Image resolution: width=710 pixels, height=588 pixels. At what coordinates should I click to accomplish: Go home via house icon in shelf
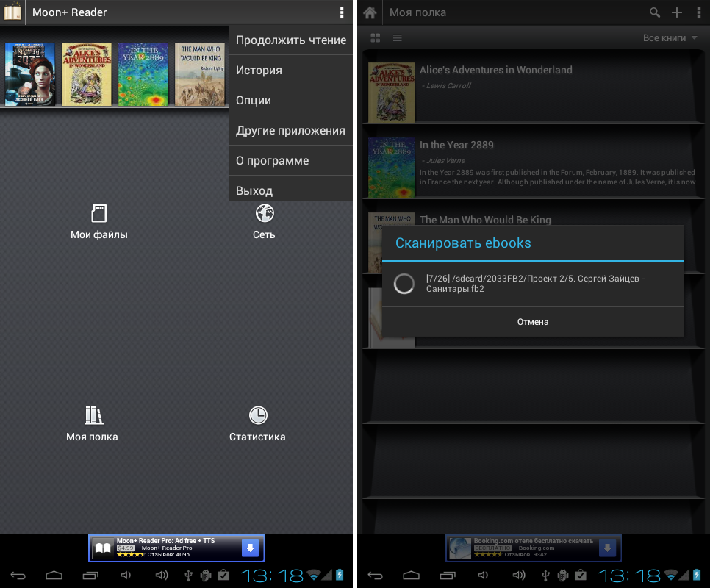[370, 12]
